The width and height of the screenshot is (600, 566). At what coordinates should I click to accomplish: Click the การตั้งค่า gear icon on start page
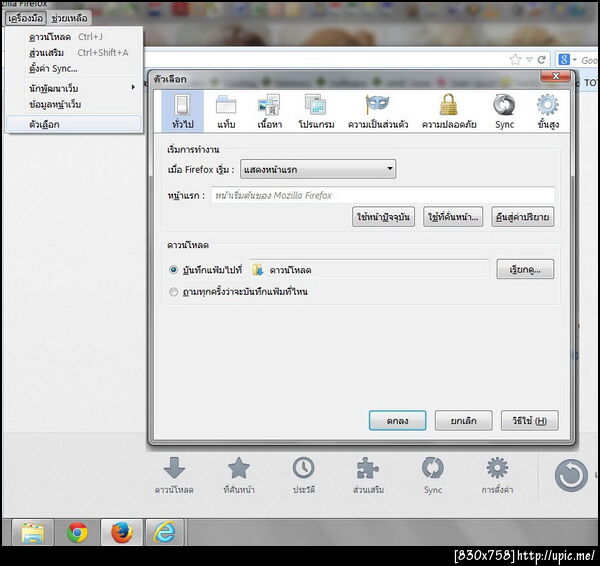pos(497,468)
